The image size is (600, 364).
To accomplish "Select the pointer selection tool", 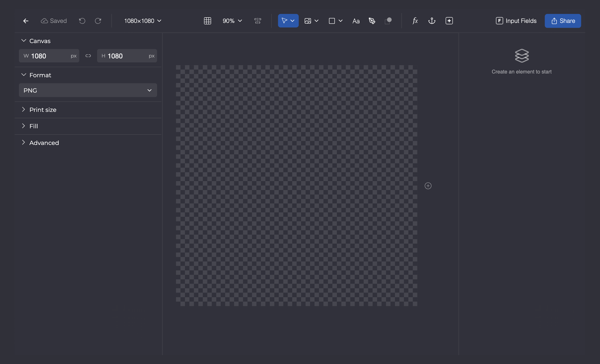I will pos(284,21).
